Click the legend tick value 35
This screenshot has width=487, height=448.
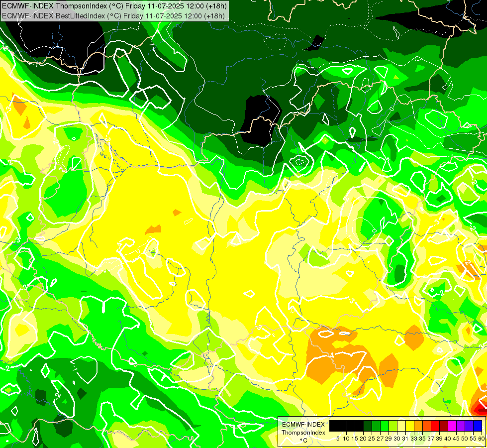coord(423,439)
